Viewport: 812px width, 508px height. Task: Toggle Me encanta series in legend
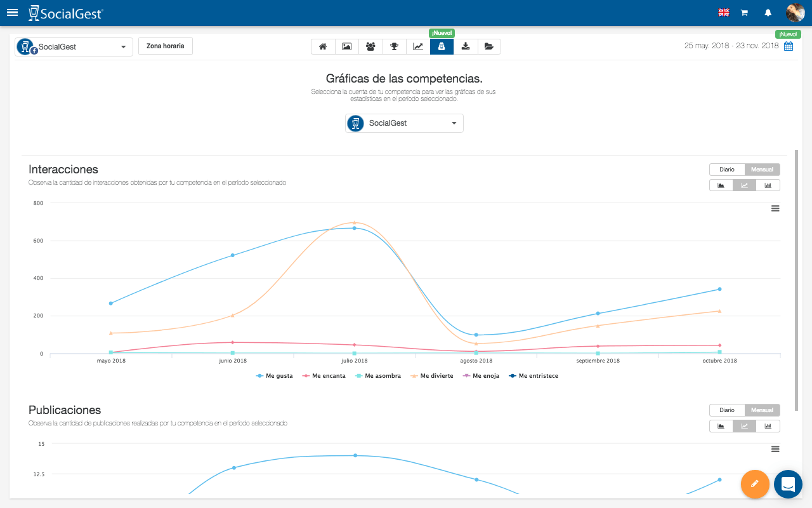tap(324, 376)
